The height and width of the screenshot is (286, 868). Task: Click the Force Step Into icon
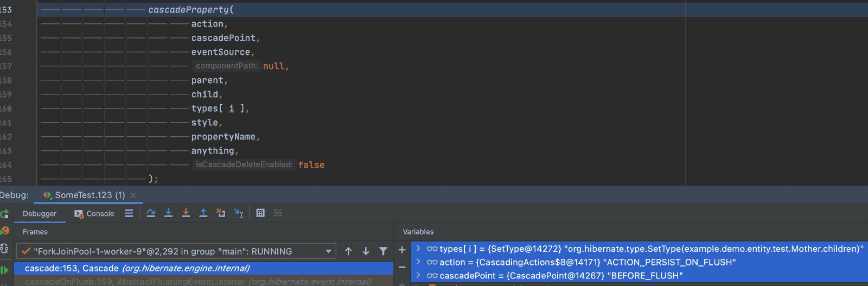click(186, 213)
